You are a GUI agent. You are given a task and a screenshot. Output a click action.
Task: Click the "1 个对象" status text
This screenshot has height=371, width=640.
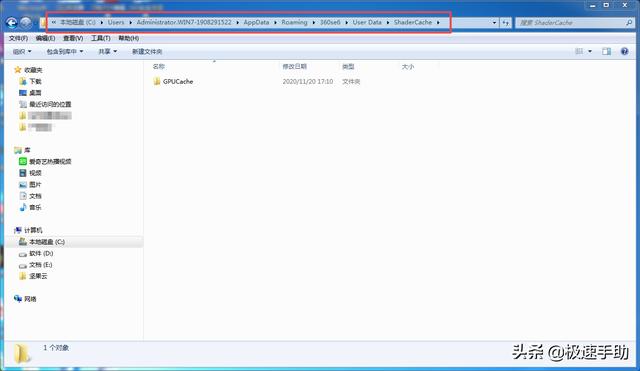(56, 348)
